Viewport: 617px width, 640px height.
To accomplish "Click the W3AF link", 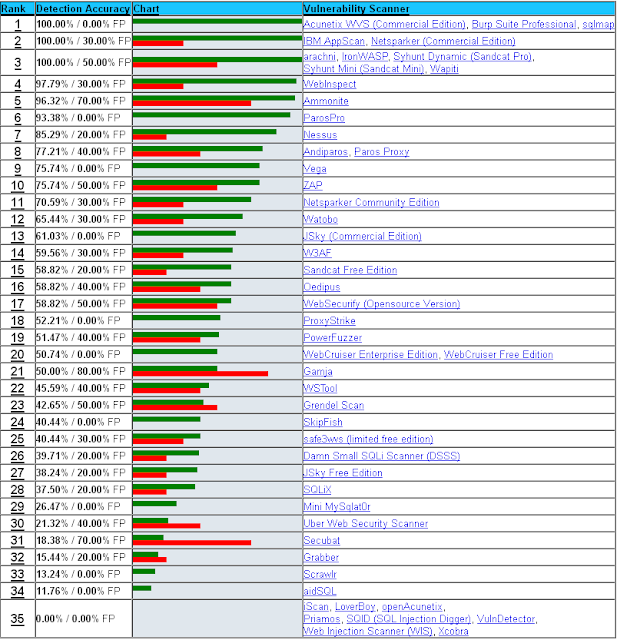I will (317, 253).
